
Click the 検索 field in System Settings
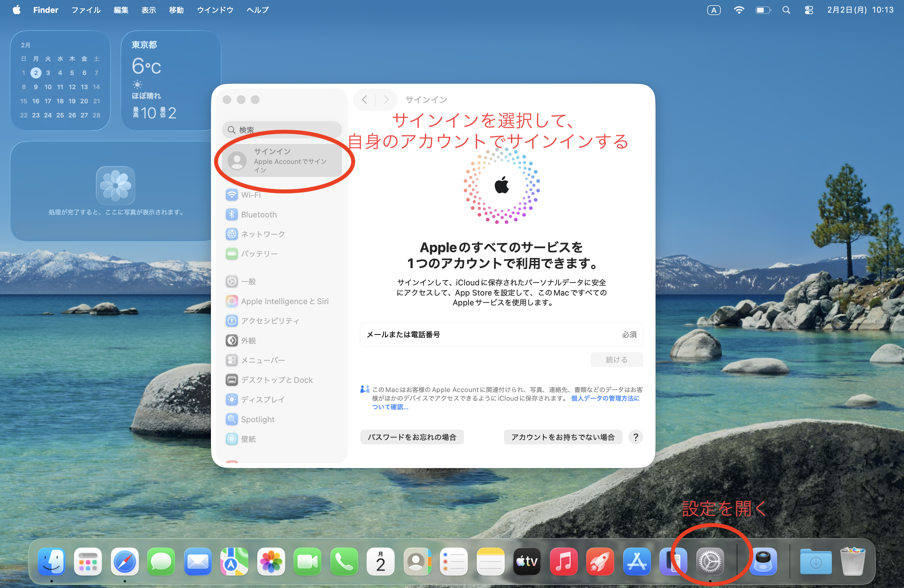click(x=282, y=130)
